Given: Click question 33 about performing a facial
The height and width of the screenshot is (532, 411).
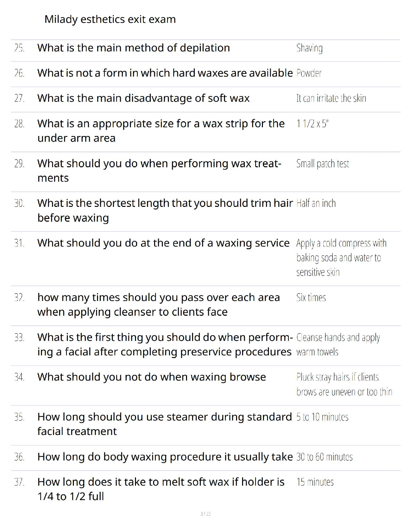Looking at the screenshot, I should point(165,344).
